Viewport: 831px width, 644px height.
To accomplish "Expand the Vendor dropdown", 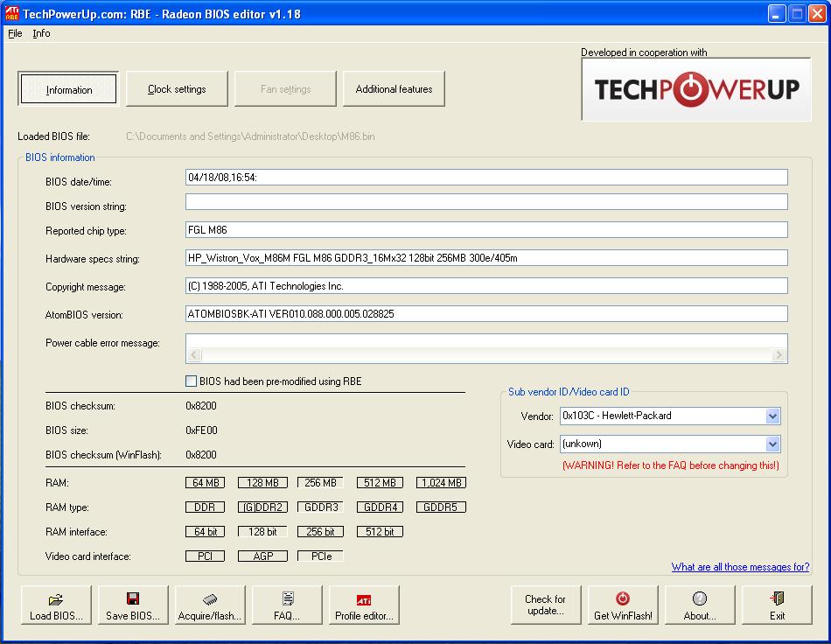I will point(772,416).
